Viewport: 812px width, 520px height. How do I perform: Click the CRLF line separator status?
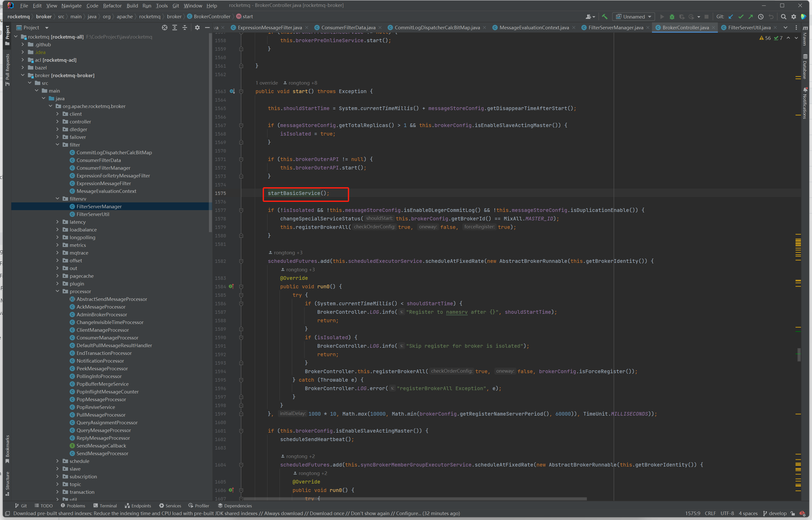[x=710, y=513]
